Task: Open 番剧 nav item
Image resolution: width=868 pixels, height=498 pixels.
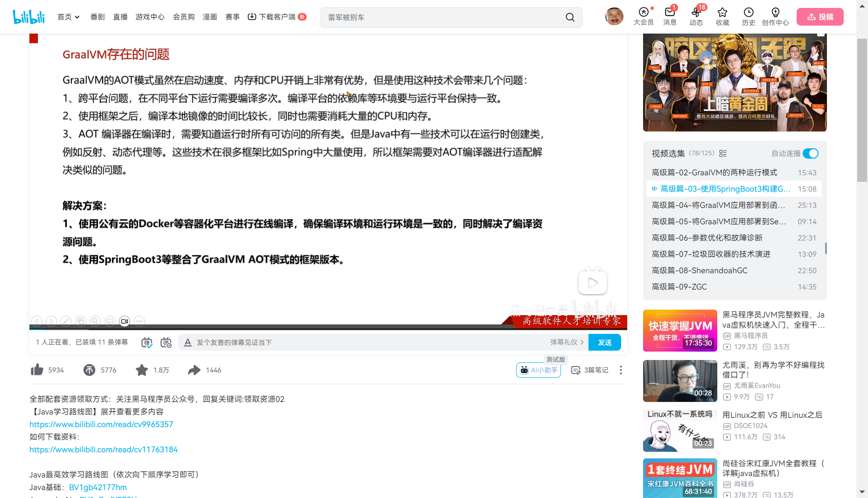Action: point(98,17)
